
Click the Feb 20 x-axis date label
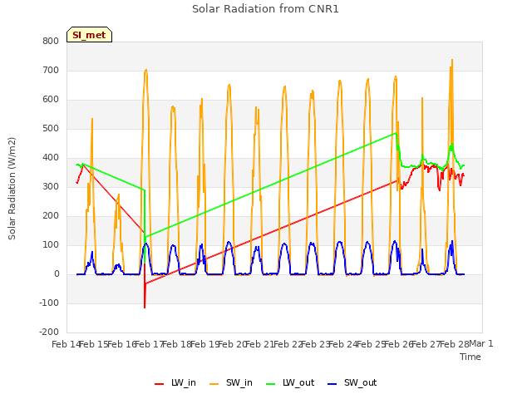tap(233, 344)
